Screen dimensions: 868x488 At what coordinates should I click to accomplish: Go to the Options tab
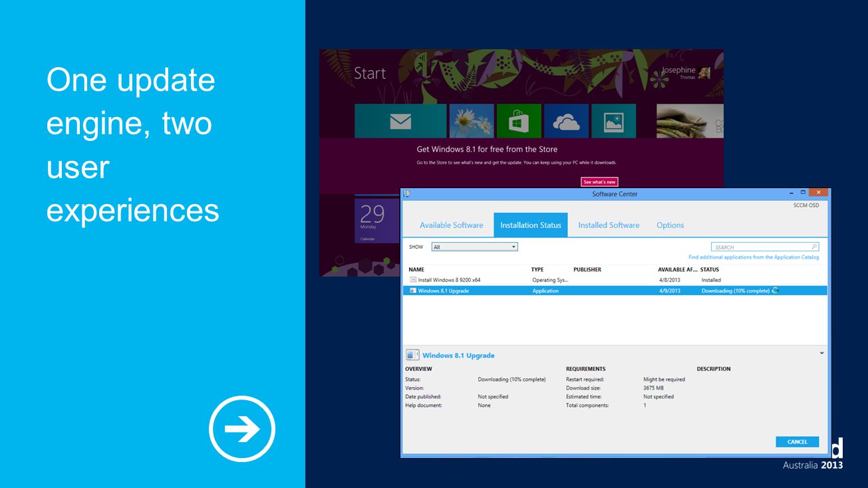tap(670, 225)
